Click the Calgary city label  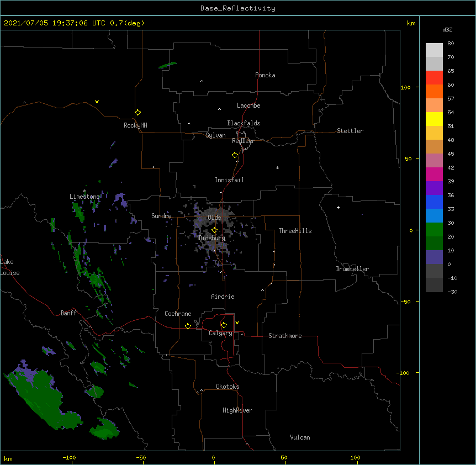tap(220, 333)
